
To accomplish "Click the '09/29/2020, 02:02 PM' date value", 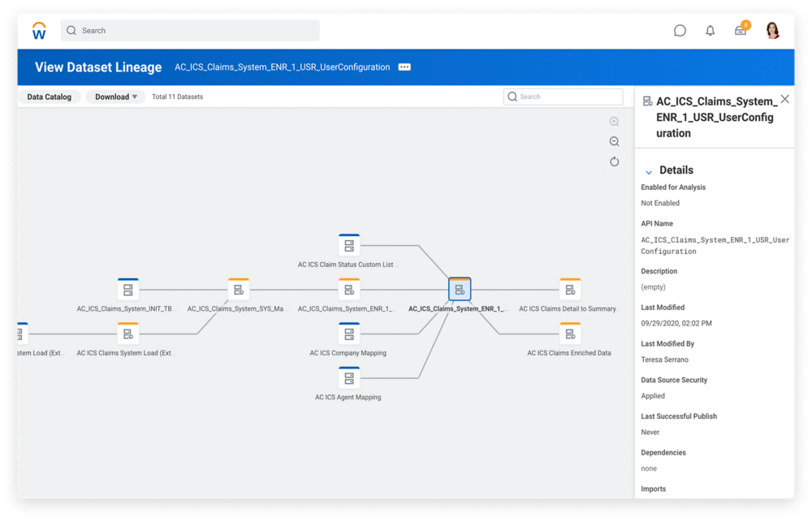I will click(676, 323).
